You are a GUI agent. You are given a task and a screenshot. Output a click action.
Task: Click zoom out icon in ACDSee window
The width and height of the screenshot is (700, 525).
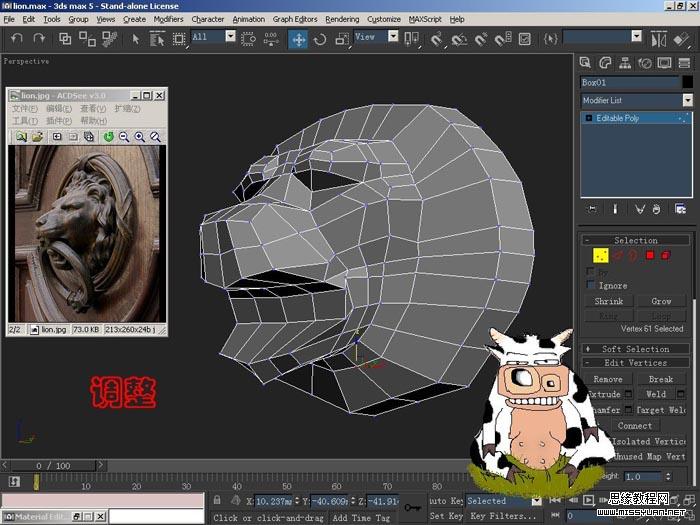pyautogui.click(x=124, y=137)
